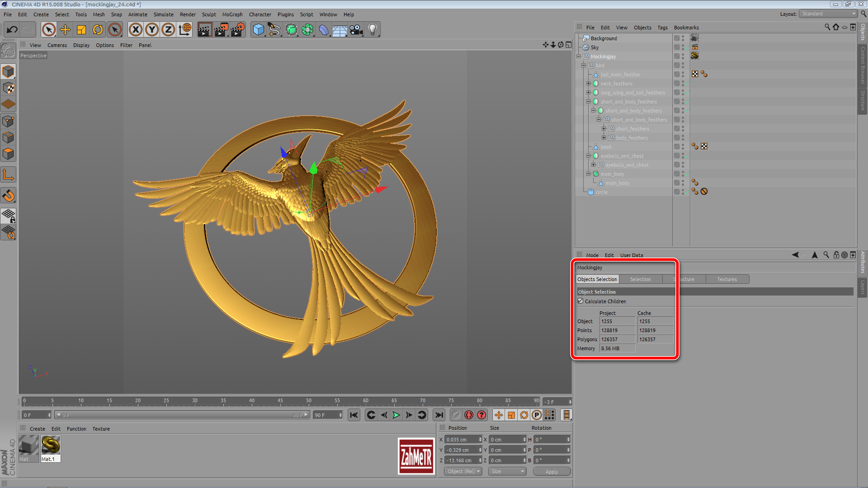Add a Cube primitive

[258, 29]
